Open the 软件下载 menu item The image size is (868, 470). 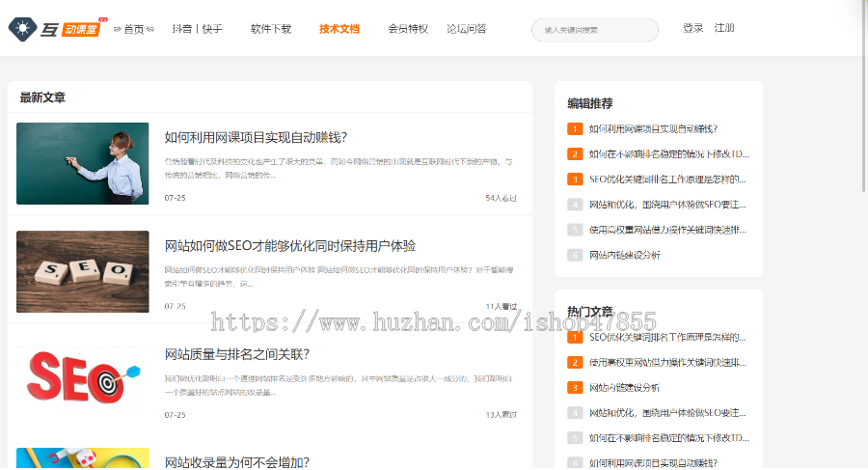click(271, 29)
